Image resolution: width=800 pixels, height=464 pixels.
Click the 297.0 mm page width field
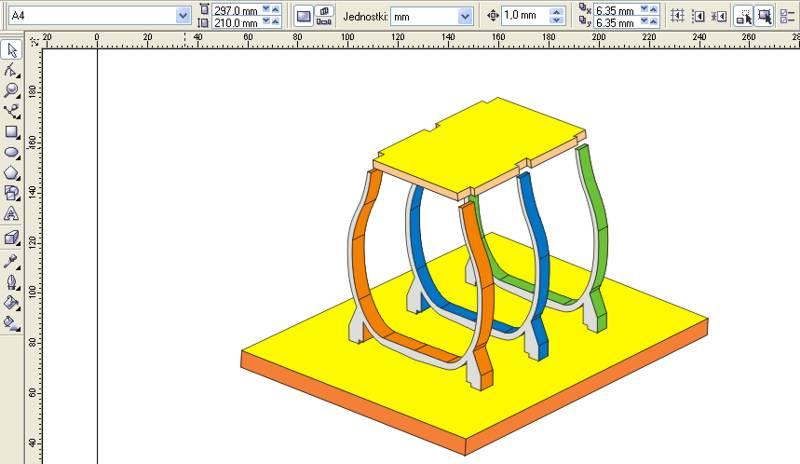point(234,9)
